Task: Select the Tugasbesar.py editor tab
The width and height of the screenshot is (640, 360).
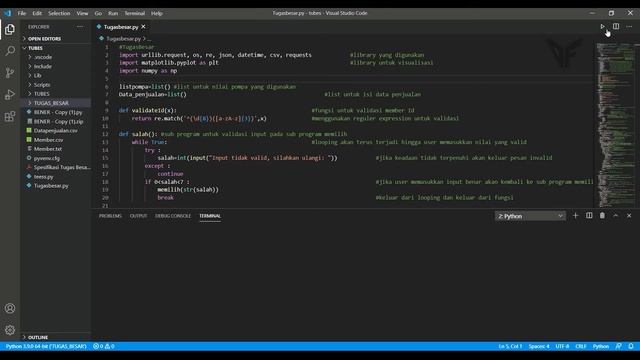Action: (x=121, y=27)
